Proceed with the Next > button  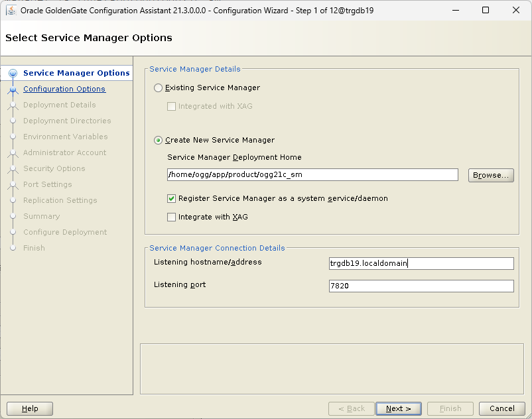coord(399,408)
